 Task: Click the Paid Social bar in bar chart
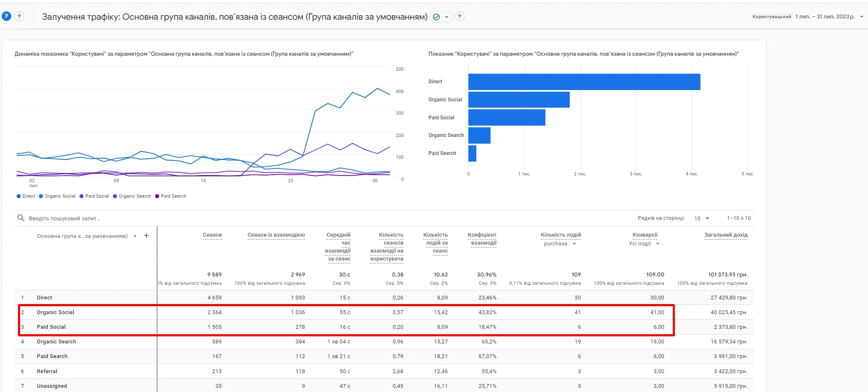coord(507,118)
